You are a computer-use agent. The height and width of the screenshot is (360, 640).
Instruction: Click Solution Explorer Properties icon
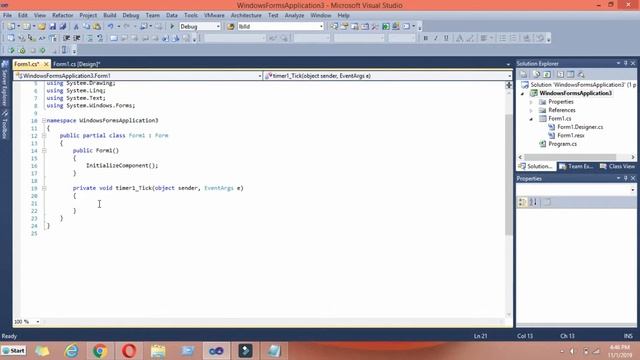tap(524, 74)
